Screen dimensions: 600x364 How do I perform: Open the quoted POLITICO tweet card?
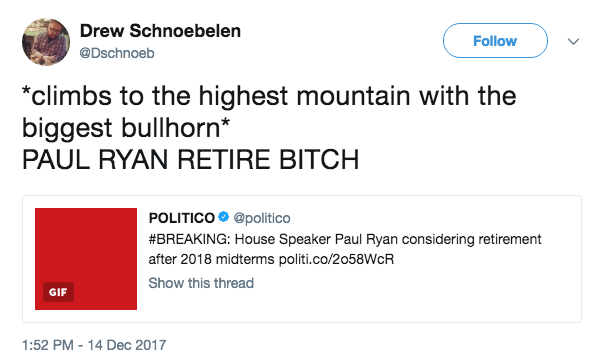[x=302, y=259]
